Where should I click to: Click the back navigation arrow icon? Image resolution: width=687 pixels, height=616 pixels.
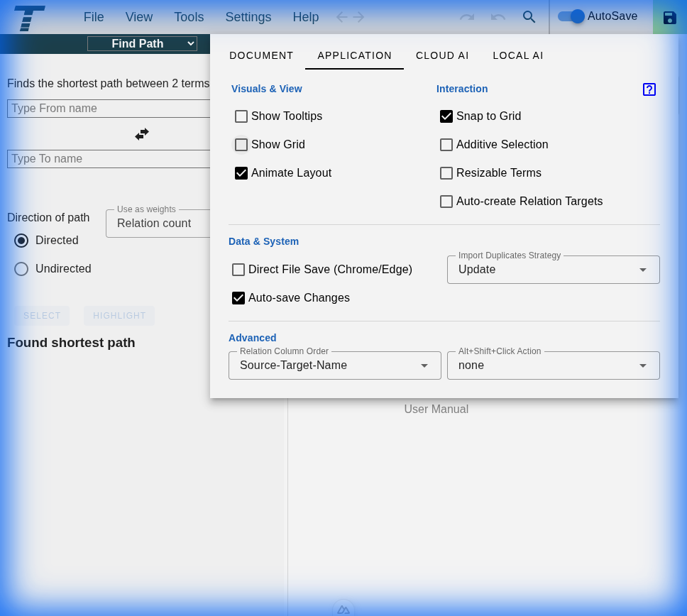tap(342, 17)
